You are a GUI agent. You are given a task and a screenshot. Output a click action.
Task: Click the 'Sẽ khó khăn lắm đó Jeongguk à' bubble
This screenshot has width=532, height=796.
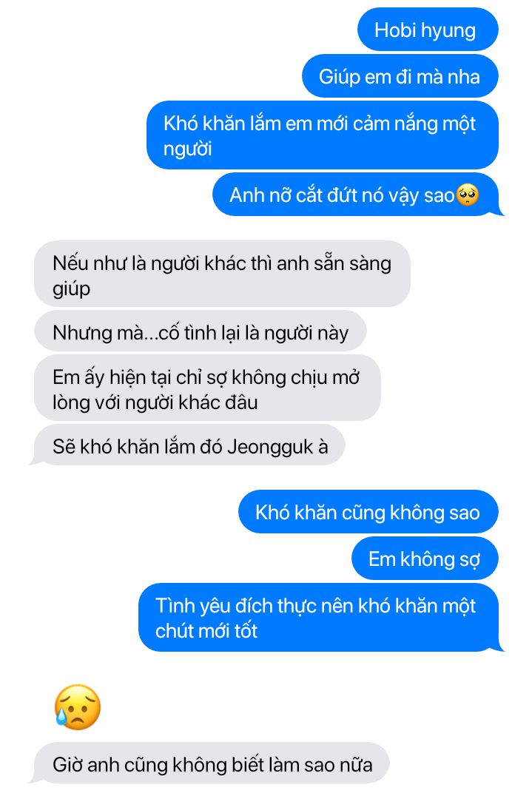pos(188,446)
